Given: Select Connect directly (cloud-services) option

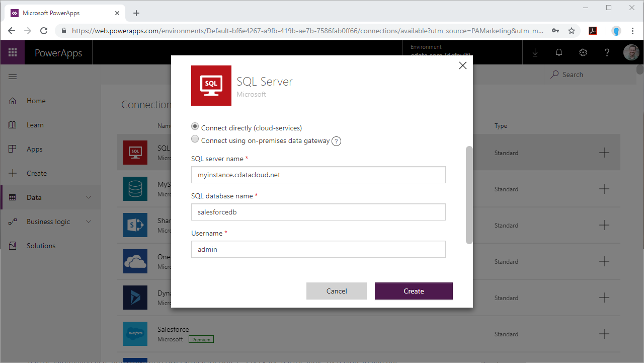Looking at the screenshot, I should [x=195, y=126].
